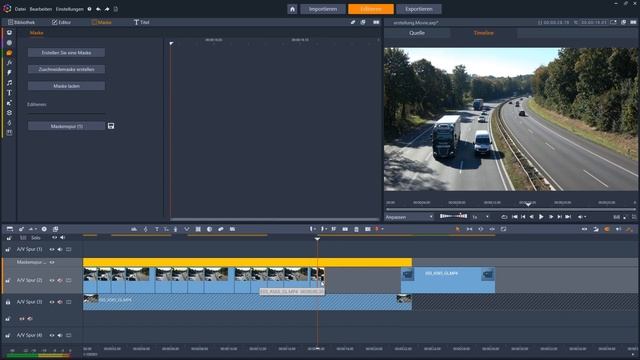
Task: Click the montage layers icon in the sidebar
Action: coord(9,113)
